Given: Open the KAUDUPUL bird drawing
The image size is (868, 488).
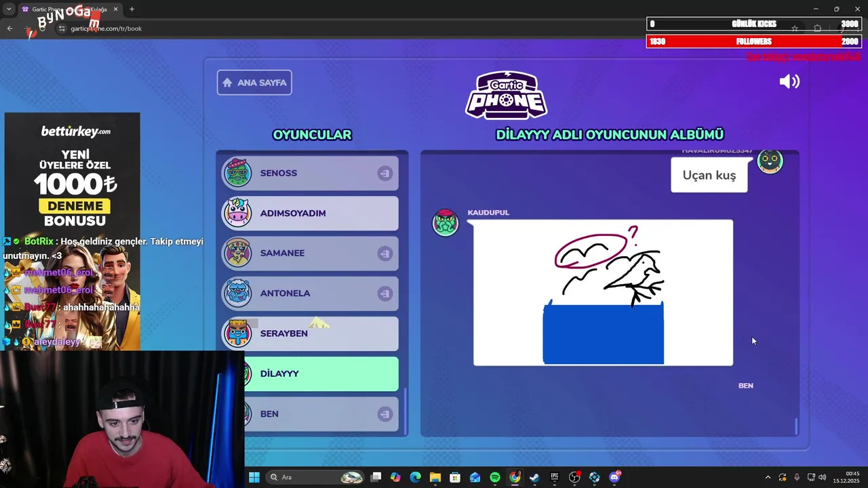Looking at the screenshot, I should [x=603, y=293].
